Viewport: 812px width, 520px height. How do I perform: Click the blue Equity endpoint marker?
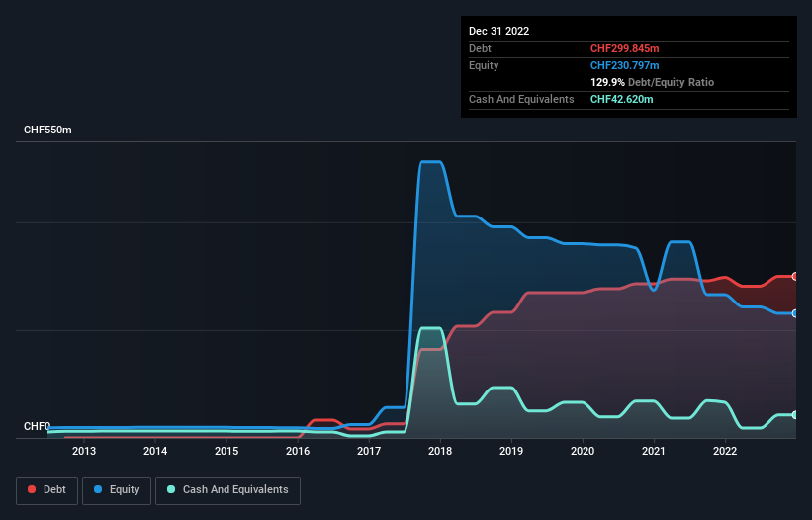795,313
